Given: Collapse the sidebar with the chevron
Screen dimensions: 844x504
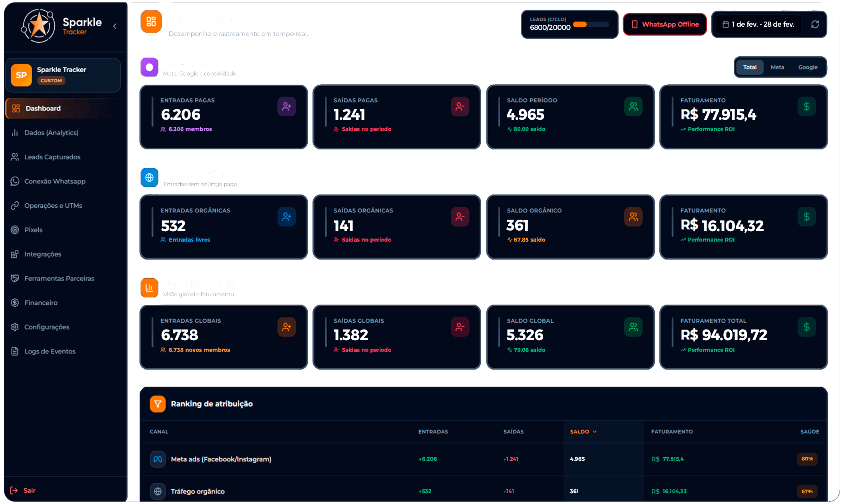Looking at the screenshot, I should pos(115,26).
